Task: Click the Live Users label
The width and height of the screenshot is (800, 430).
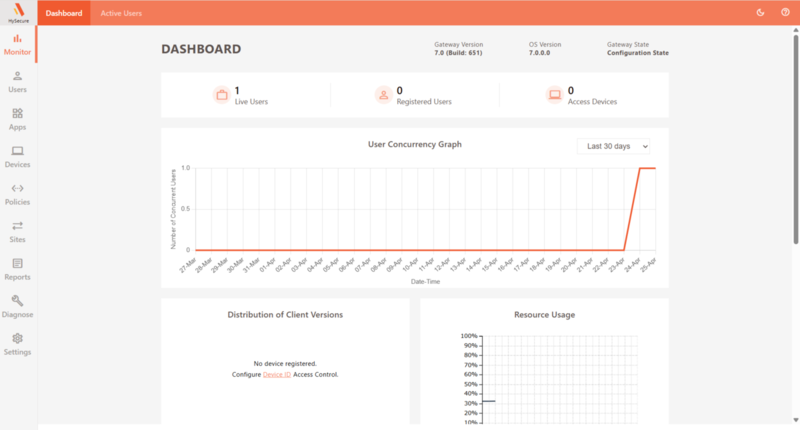Action: pyautogui.click(x=251, y=102)
